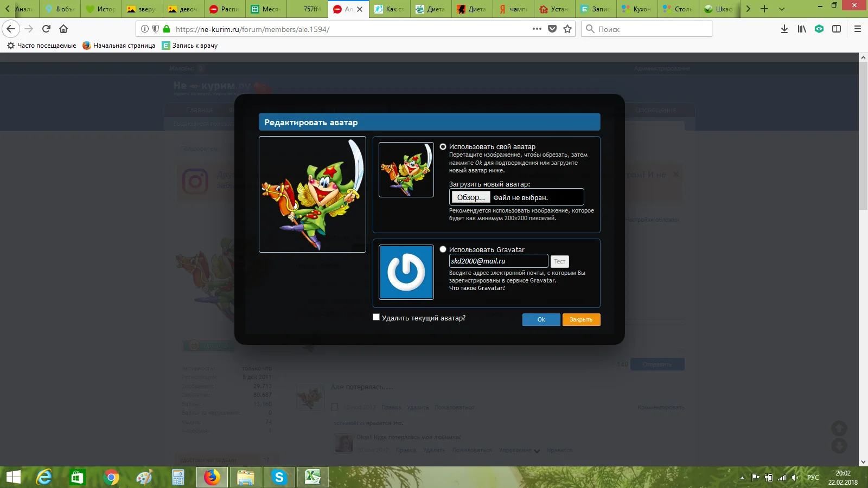Show earlier tabs with the left tab arrow
This screenshot has width=868, height=488.
click(x=7, y=9)
